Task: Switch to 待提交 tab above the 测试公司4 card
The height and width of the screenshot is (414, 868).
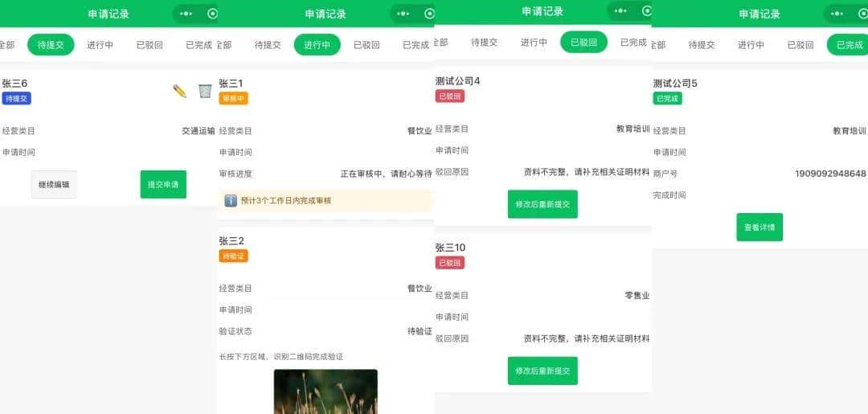Action: pyautogui.click(x=485, y=42)
